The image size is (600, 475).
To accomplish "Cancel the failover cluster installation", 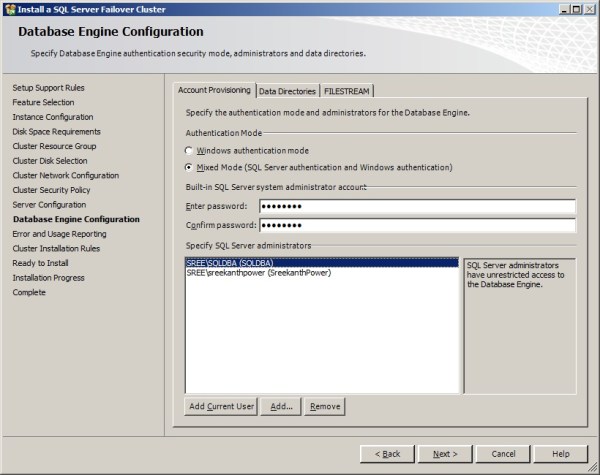I will [503, 454].
